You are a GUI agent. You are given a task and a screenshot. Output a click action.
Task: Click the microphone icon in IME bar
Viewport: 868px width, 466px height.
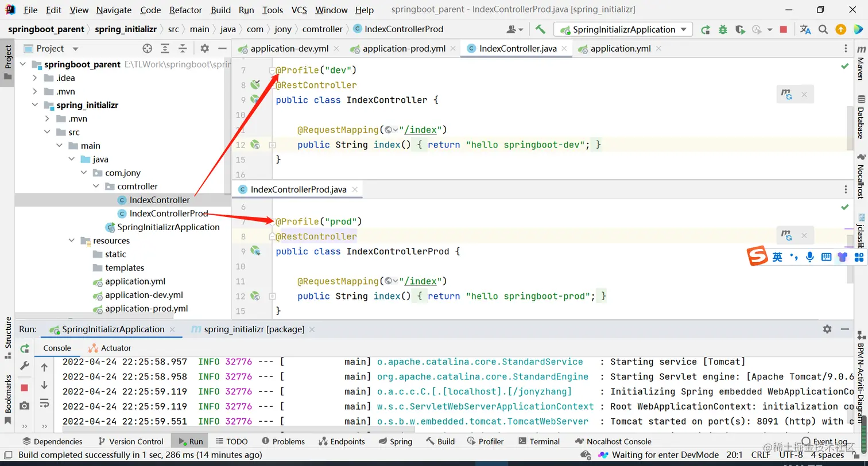tap(809, 257)
